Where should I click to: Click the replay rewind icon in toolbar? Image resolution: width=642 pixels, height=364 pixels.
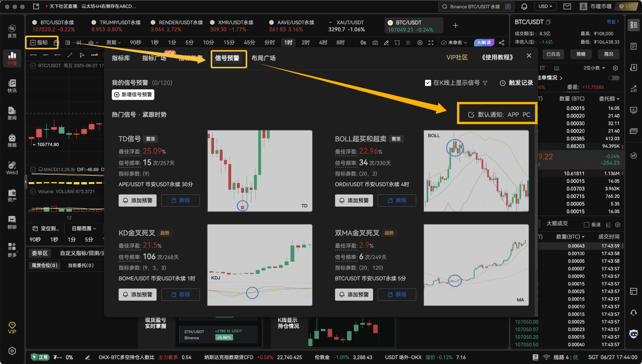point(79,42)
